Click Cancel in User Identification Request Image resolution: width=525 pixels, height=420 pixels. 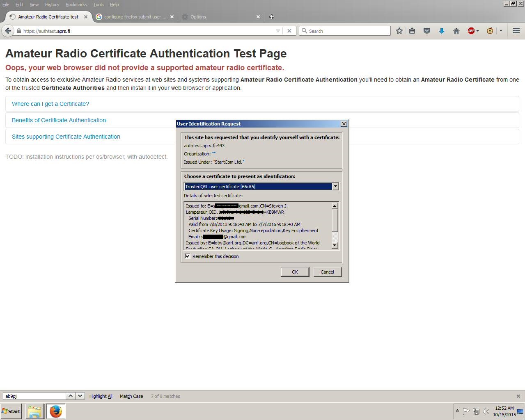click(327, 272)
